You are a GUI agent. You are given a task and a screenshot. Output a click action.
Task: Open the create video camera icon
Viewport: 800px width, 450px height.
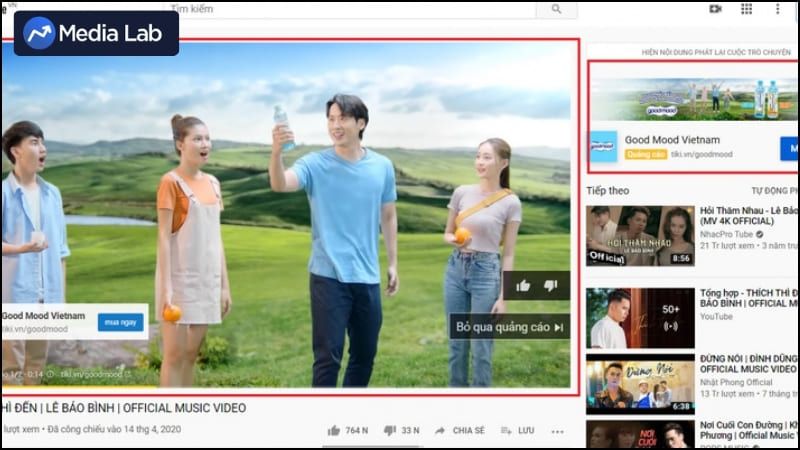pyautogui.click(x=715, y=9)
